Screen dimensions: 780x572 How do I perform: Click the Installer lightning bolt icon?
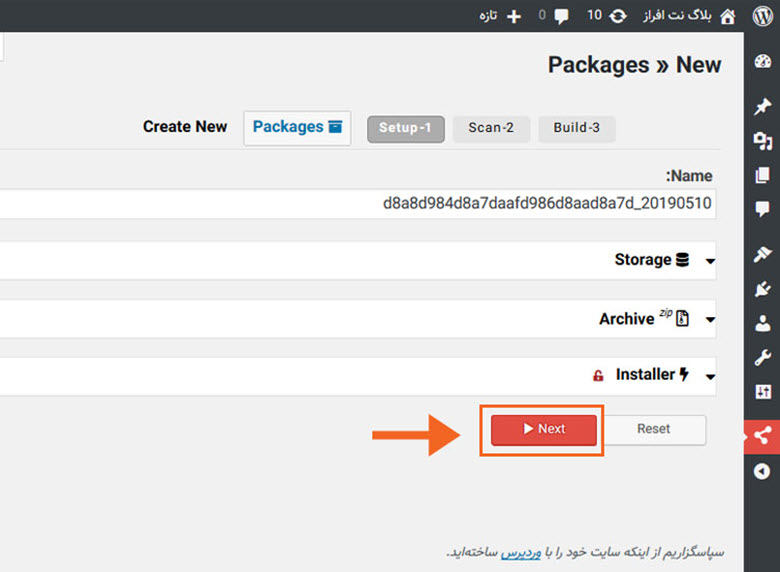684,374
